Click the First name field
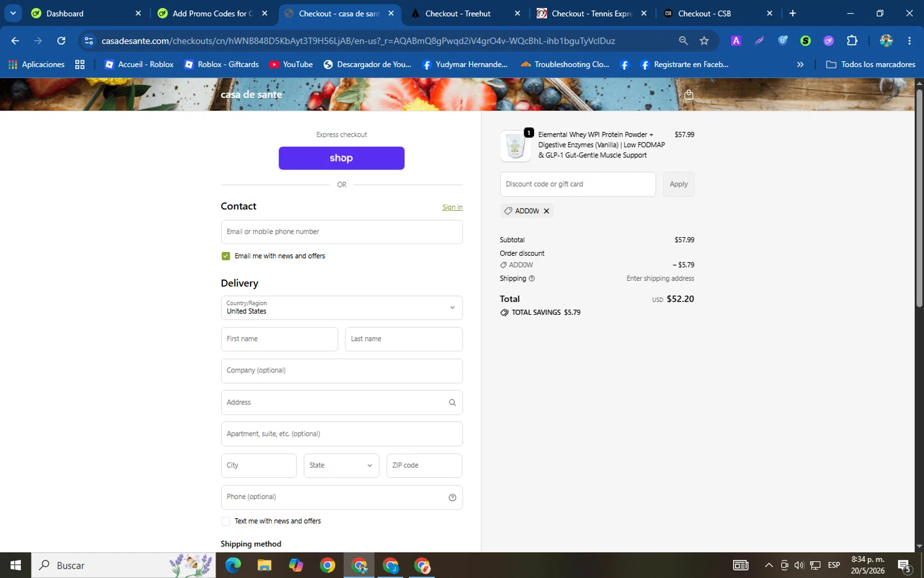The width and height of the screenshot is (924, 578). tap(280, 339)
